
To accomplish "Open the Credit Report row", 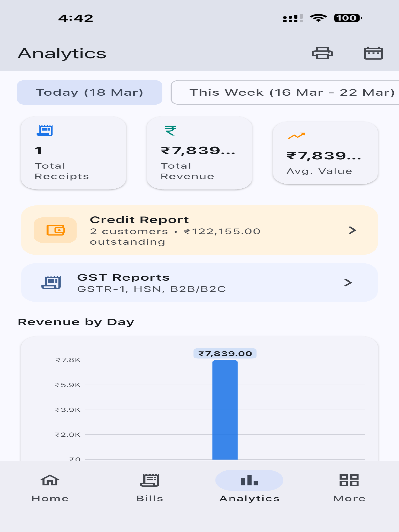I will 199,230.
